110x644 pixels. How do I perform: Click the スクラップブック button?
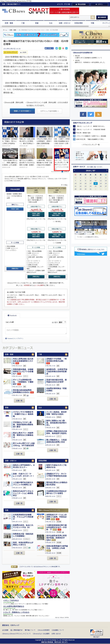[x=11, y=52]
